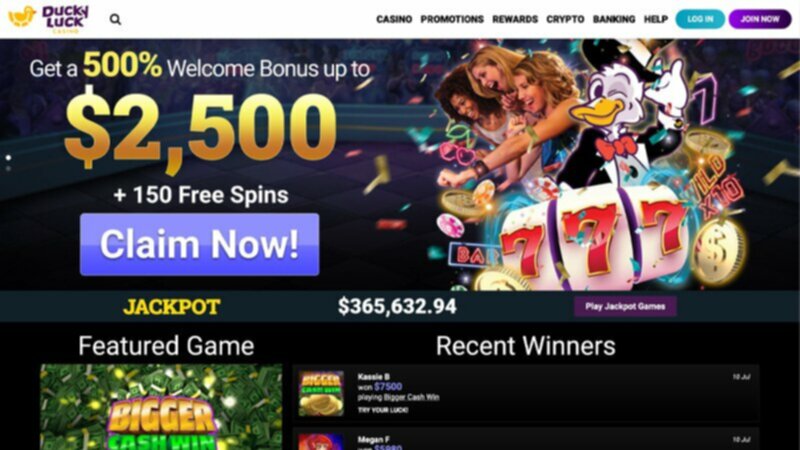
Task: Open the search magnifier icon
Action: (x=115, y=19)
